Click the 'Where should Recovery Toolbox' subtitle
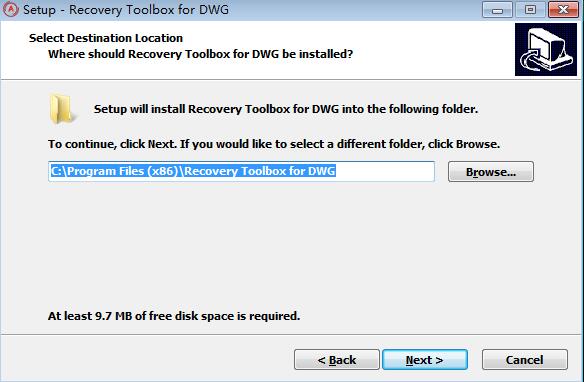 click(200, 54)
